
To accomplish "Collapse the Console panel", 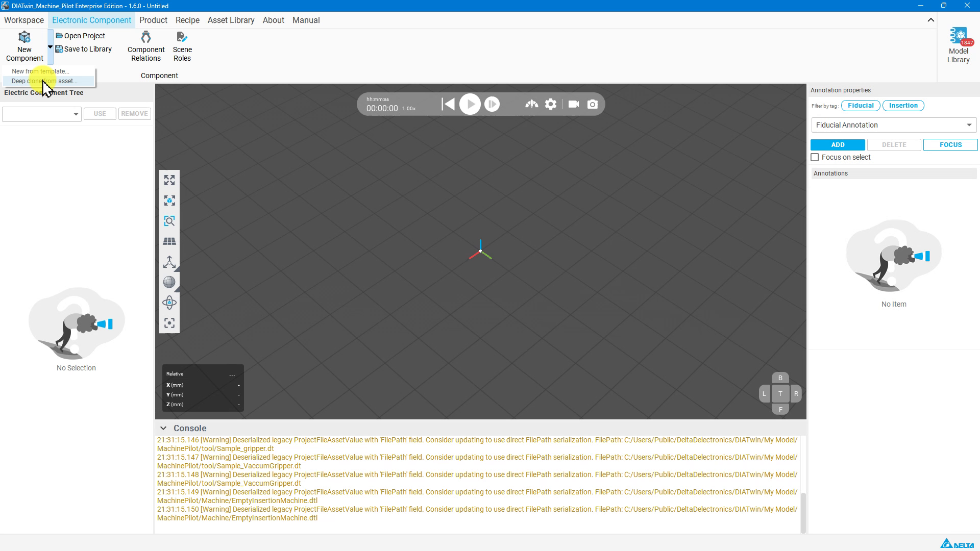I will tap(163, 429).
